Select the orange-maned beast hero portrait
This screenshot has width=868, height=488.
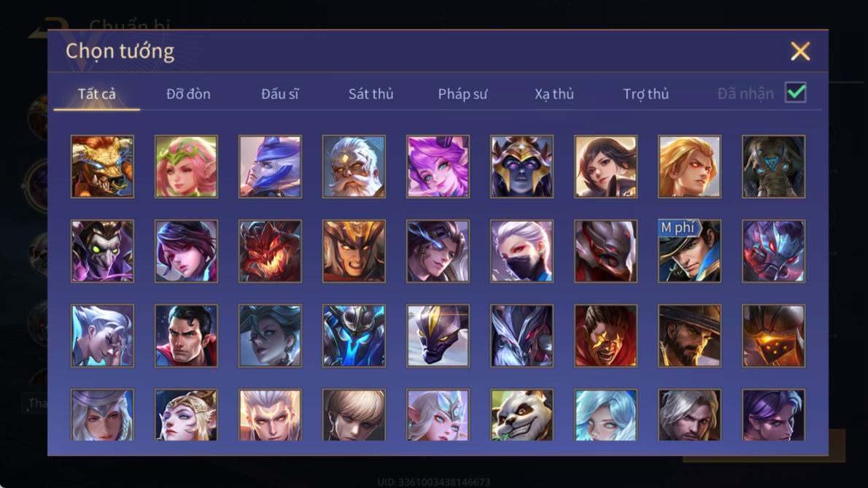[102, 166]
